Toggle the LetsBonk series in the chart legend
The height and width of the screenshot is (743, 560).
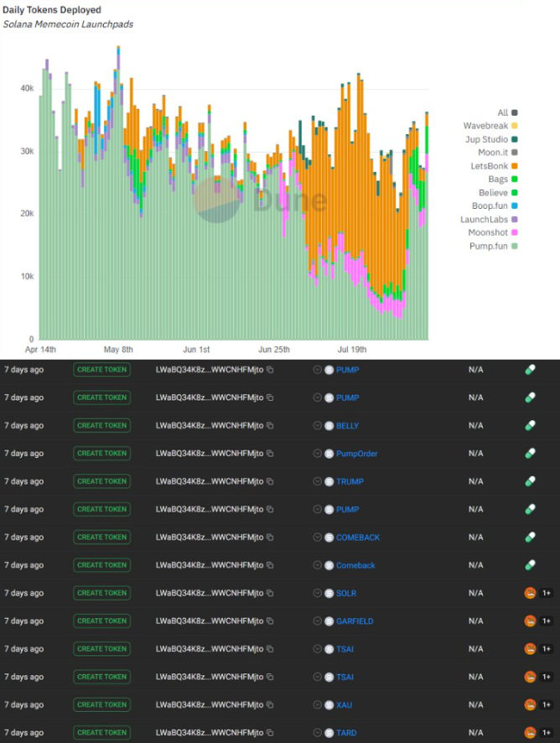tap(492, 165)
